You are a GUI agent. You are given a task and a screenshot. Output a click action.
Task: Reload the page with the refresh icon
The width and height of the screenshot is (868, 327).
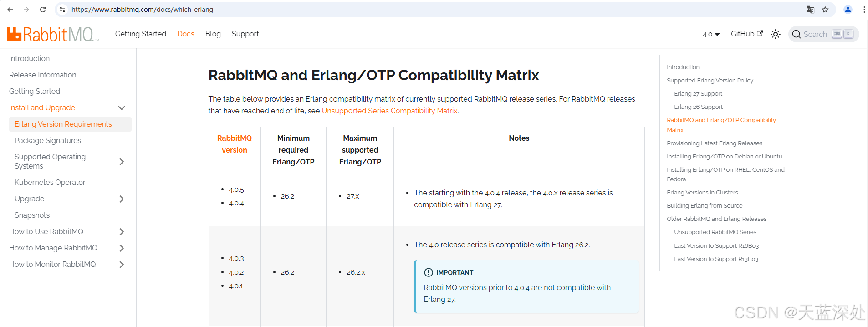tap(43, 9)
